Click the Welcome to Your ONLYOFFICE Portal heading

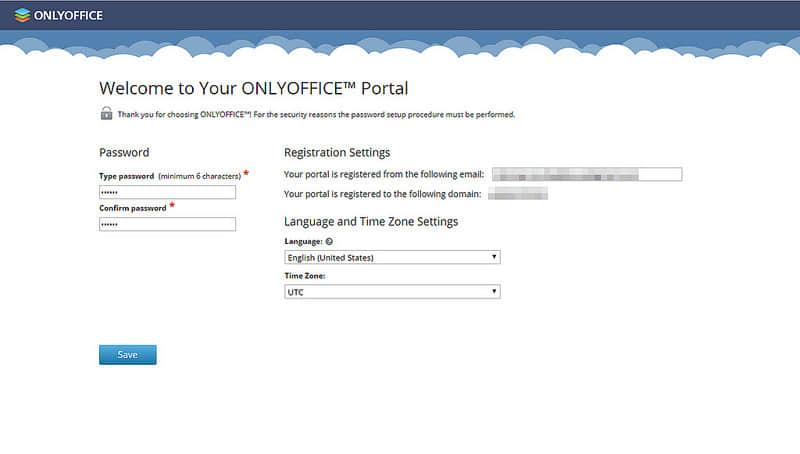(254, 88)
